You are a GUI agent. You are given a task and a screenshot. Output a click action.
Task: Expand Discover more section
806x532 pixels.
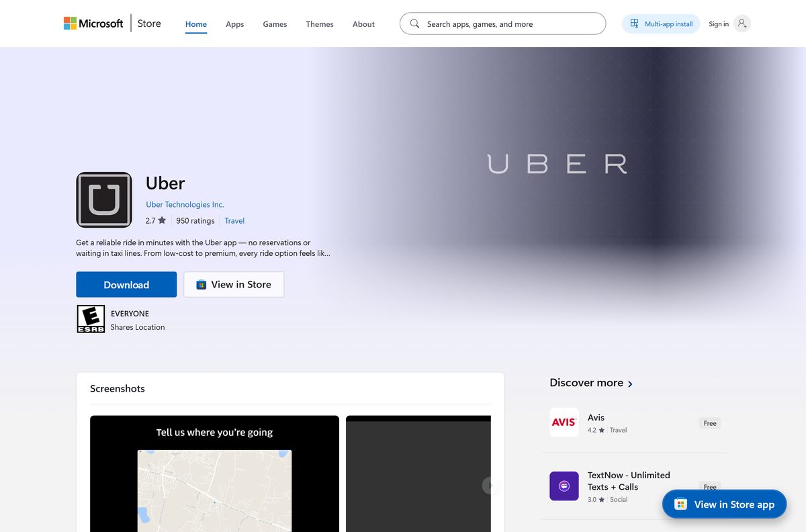click(x=592, y=383)
